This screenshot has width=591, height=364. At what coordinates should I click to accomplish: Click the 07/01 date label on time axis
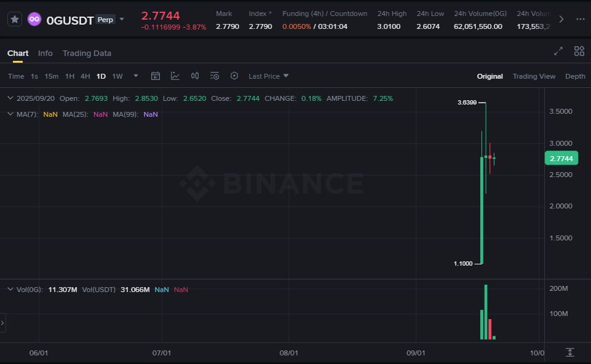click(x=161, y=353)
